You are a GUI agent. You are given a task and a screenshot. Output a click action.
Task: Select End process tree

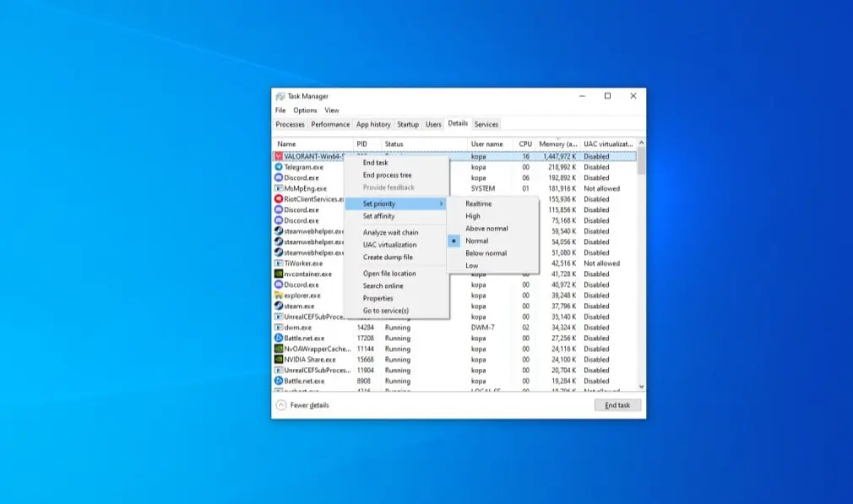pyautogui.click(x=388, y=175)
